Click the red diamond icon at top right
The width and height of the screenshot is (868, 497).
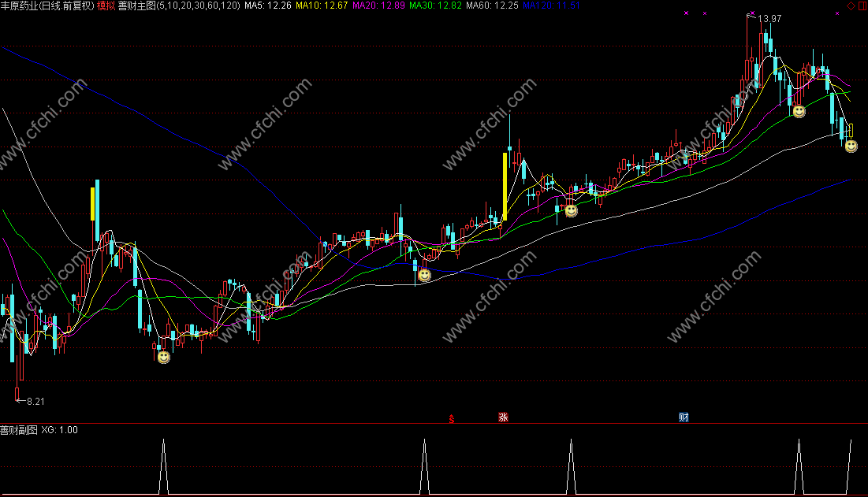tap(851, 6)
